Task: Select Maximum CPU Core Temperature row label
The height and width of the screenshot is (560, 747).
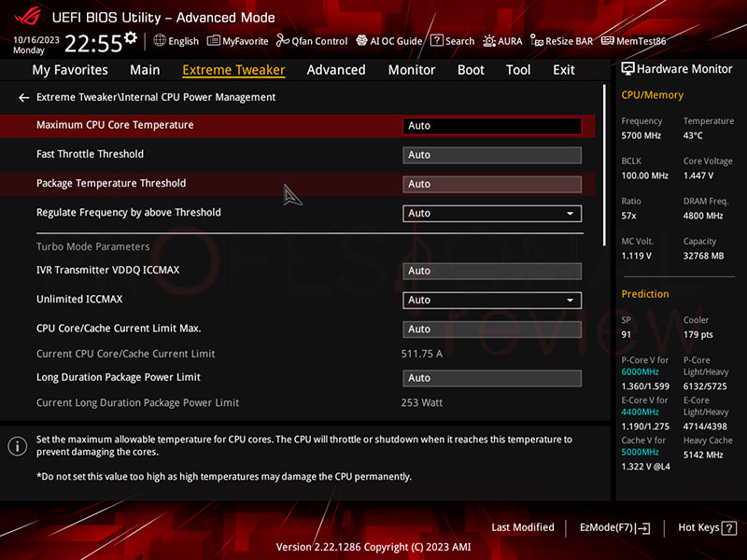Action: click(115, 125)
